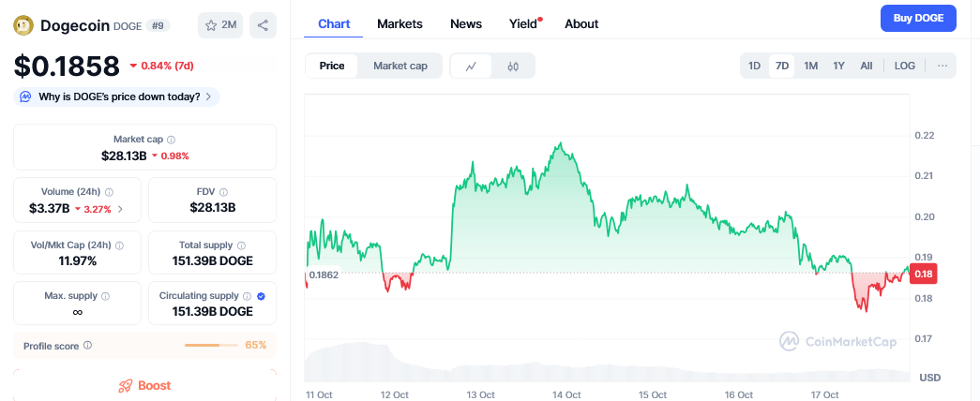Viewport: 980px width, 401px height.
Task: Click the share icon next to Dogecoin
Action: [x=263, y=25]
